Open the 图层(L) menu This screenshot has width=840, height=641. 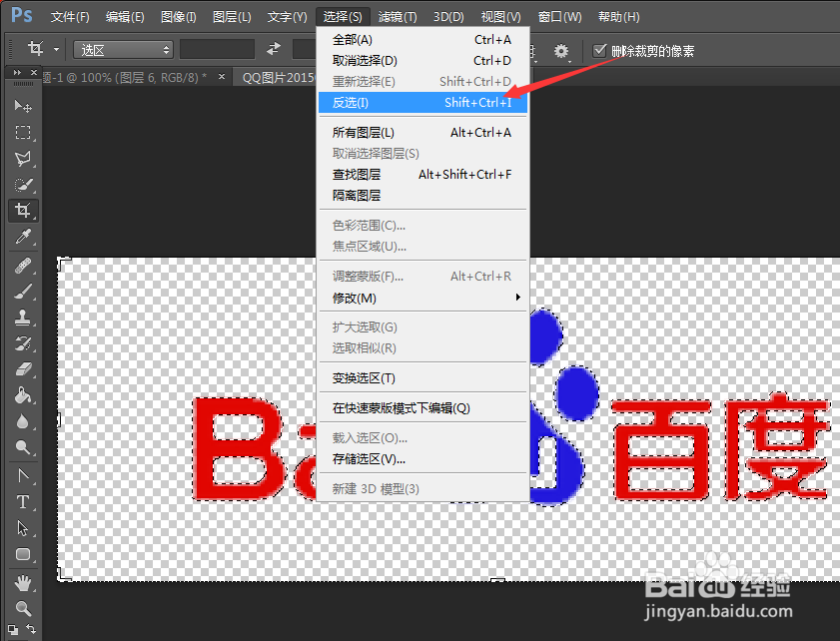[x=232, y=17]
